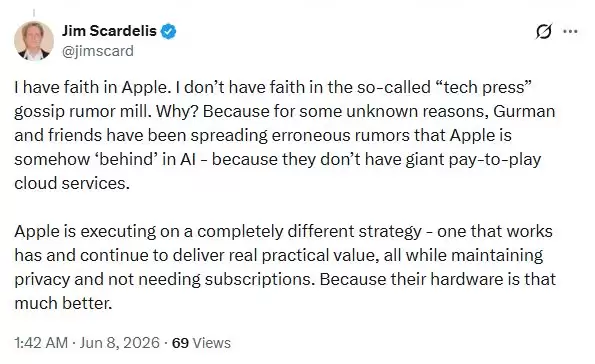Click the word Views after the count
The image size is (595, 364).
[x=211, y=343]
